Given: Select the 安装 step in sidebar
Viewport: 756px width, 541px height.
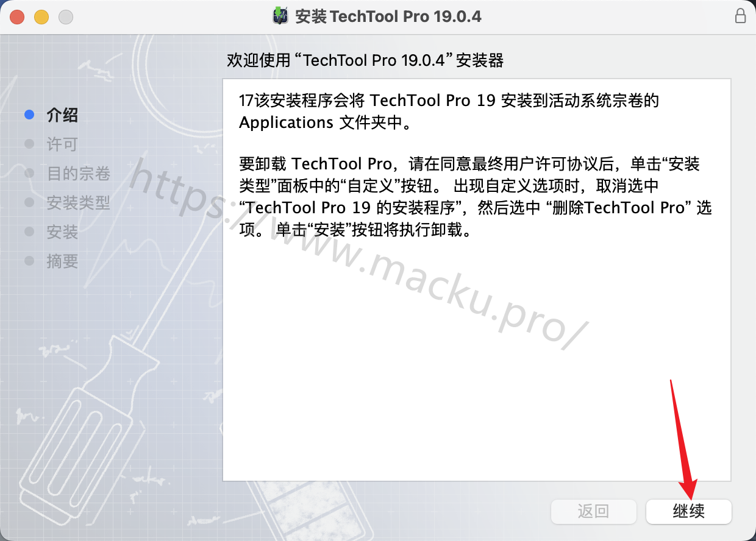Looking at the screenshot, I should [x=62, y=232].
